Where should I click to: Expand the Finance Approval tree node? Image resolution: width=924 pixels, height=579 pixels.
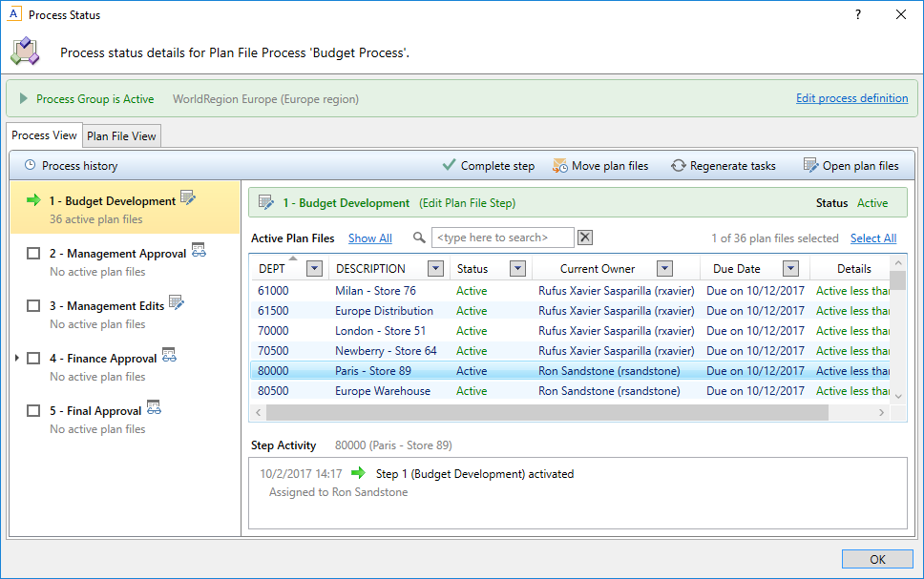point(17,359)
